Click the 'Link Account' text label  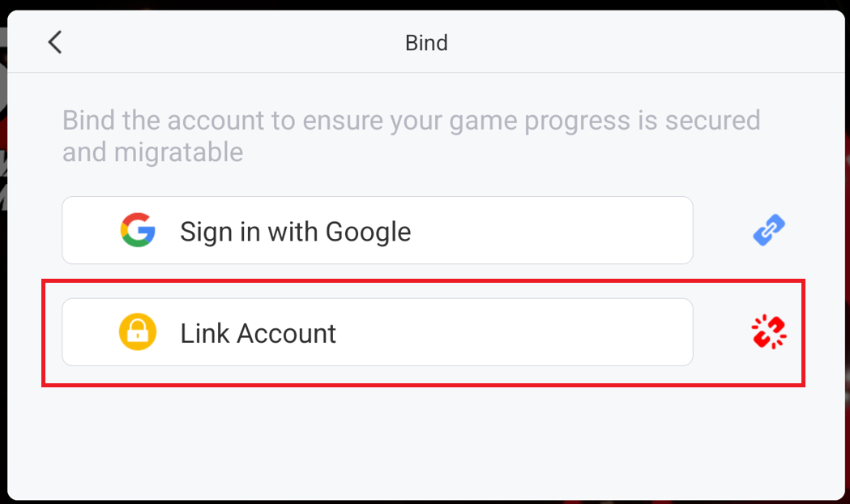[x=258, y=333]
